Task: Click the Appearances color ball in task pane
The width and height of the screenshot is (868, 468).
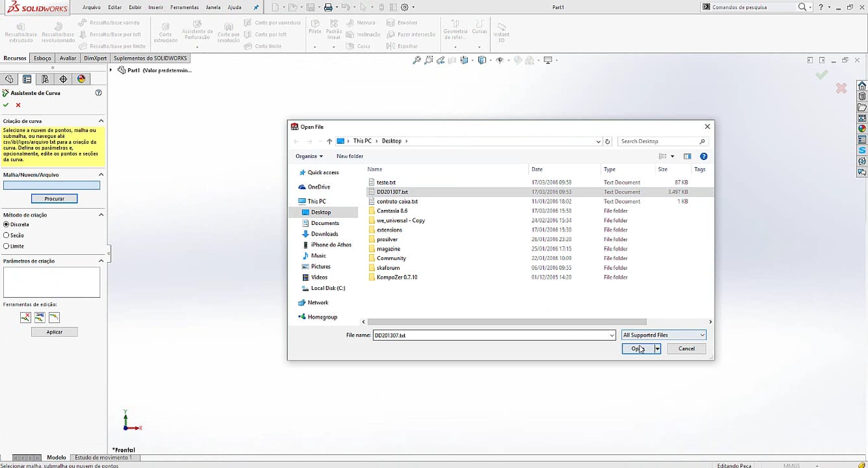Action: click(862, 129)
